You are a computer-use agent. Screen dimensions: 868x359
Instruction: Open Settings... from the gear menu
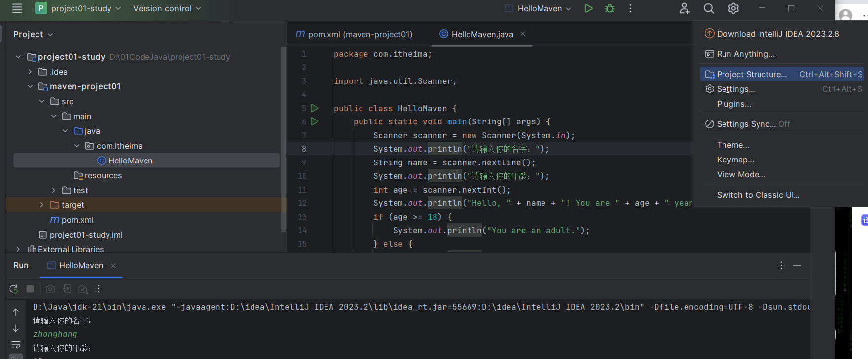coord(782,89)
